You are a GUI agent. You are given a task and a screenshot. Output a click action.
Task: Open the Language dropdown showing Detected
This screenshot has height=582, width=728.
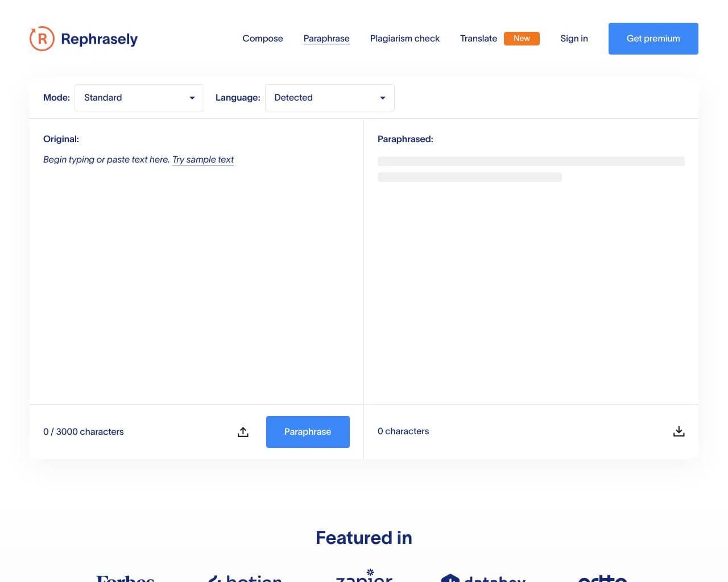pyautogui.click(x=330, y=98)
